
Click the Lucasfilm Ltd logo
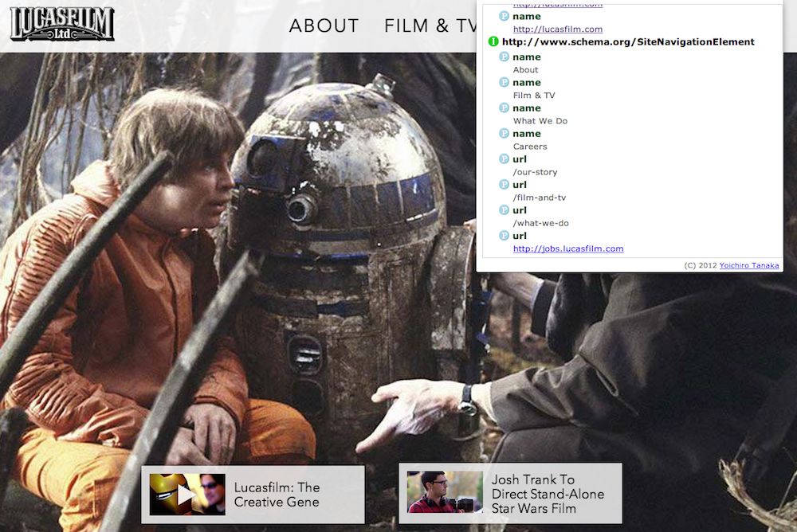[x=62, y=24]
